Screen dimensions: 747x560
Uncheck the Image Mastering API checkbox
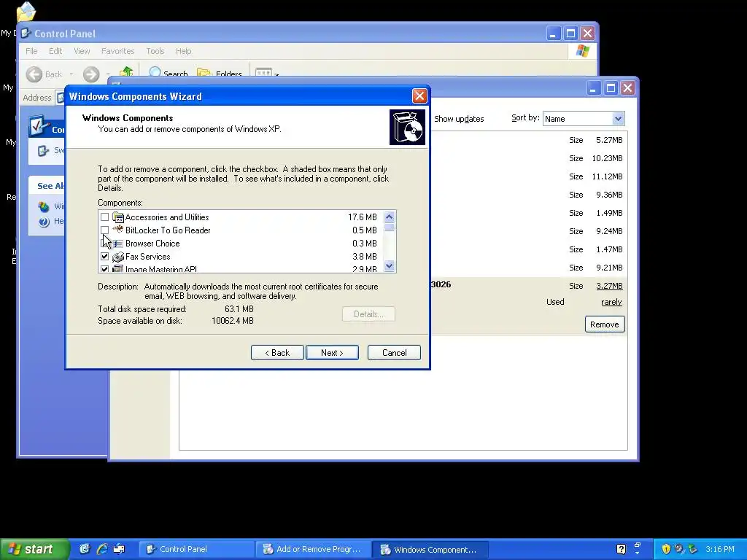point(105,269)
